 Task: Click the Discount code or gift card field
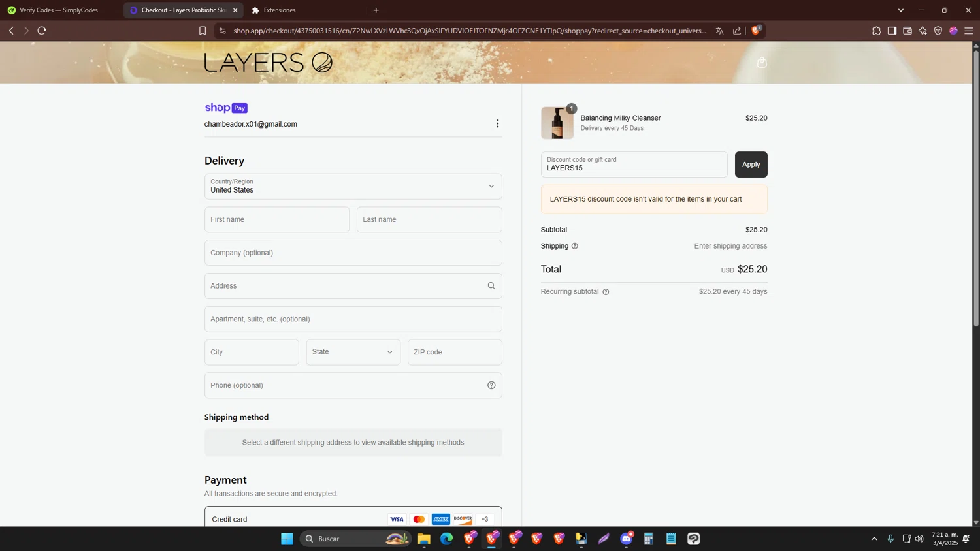point(634,165)
